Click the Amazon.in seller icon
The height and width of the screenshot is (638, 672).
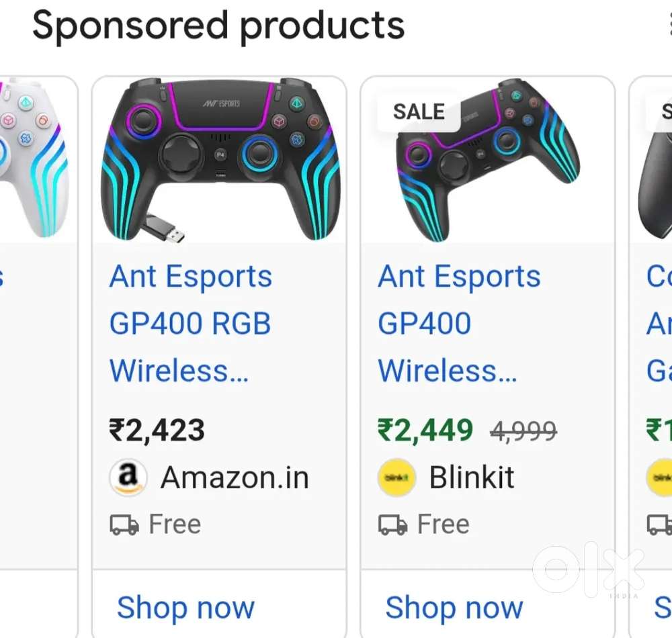(x=128, y=477)
